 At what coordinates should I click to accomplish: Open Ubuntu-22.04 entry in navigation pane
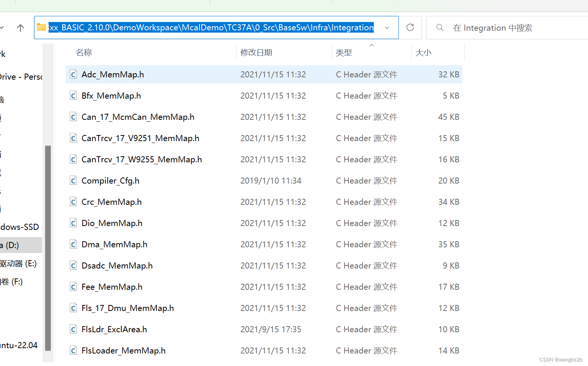pos(19,345)
